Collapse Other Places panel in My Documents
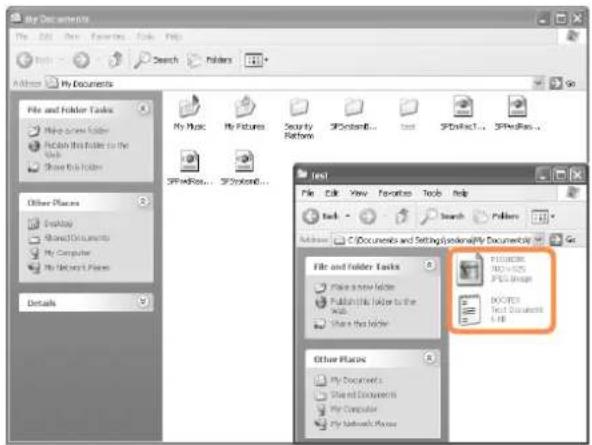 coord(143,202)
